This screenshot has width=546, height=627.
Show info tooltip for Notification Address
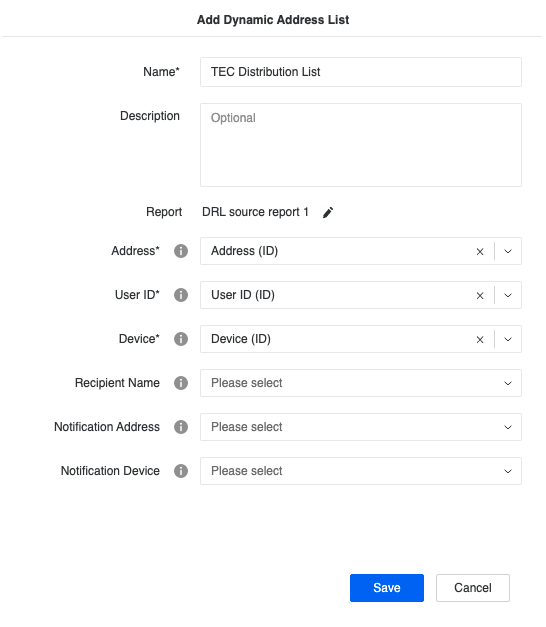(x=181, y=427)
